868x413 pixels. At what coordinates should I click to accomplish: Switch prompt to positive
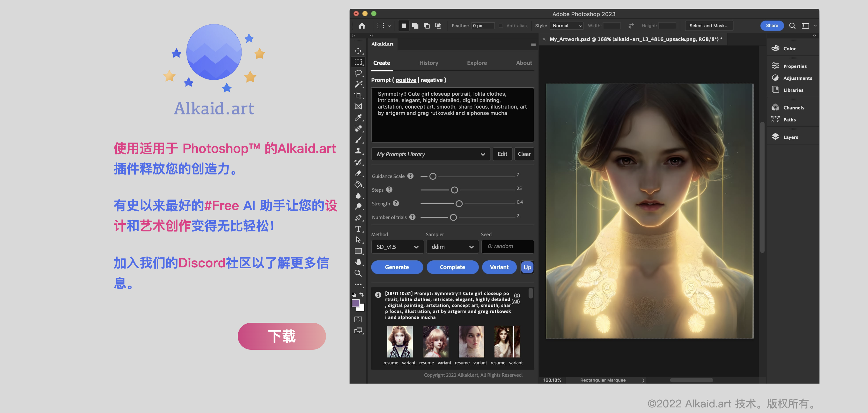[x=406, y=80]
